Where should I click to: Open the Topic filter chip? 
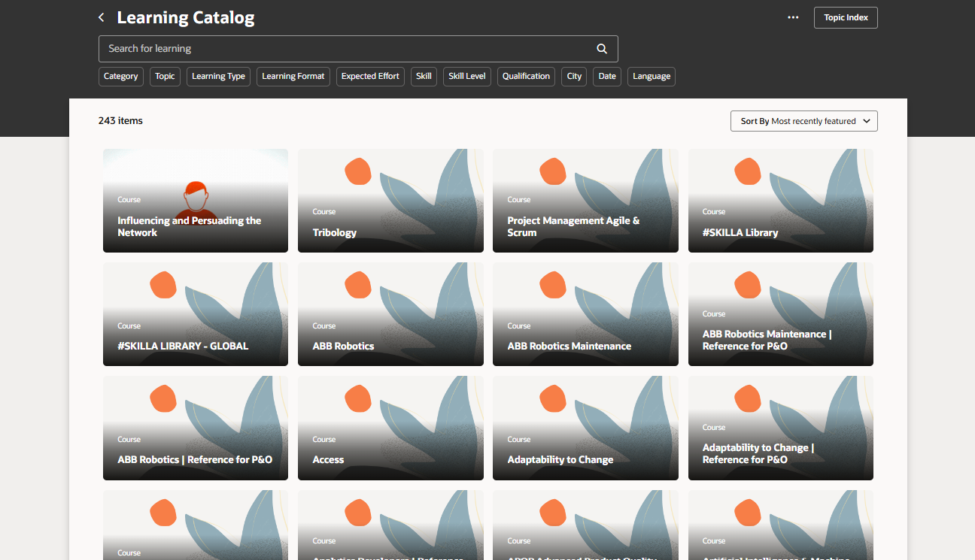coord(165,76)
